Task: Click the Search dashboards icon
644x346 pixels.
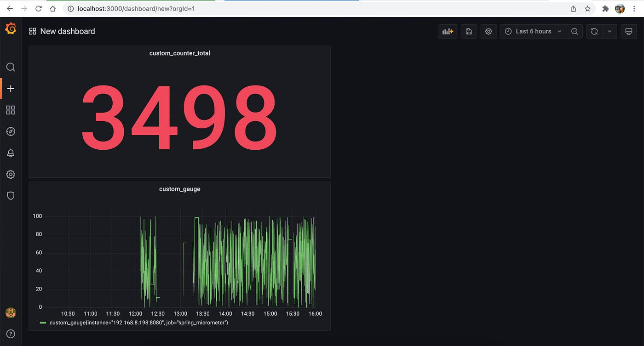Action: tap(11, 67)
